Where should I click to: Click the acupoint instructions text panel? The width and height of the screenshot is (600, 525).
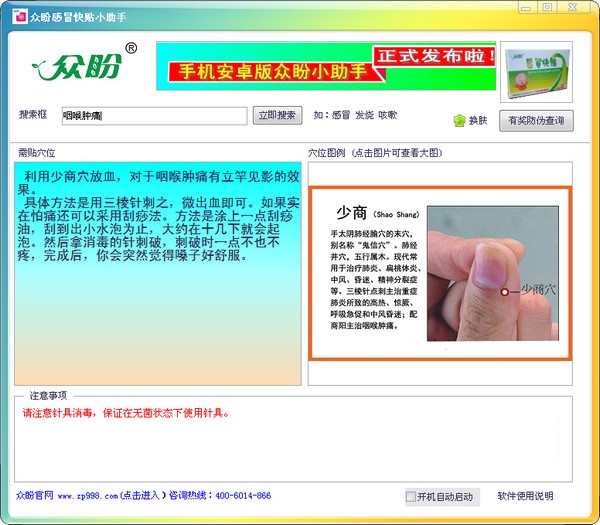point(158,273)
